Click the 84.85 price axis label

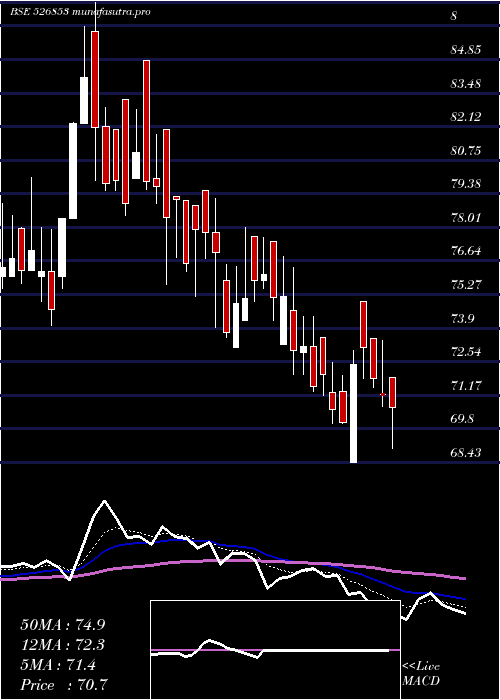click(x=466, y=50)
